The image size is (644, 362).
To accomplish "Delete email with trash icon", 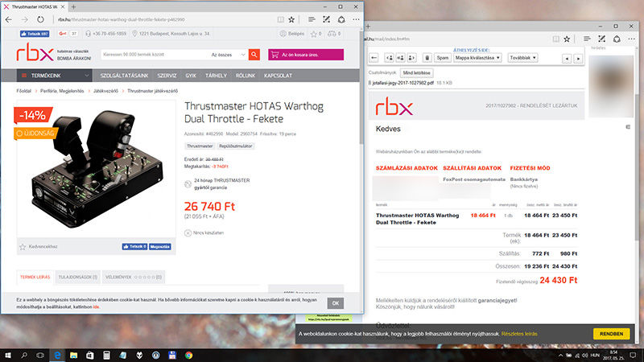I will point(427,58).
